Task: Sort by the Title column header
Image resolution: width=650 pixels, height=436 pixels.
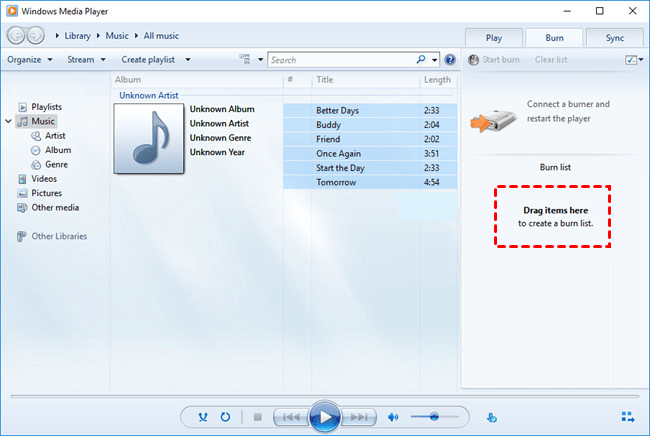Action: (x=365, y=80)
